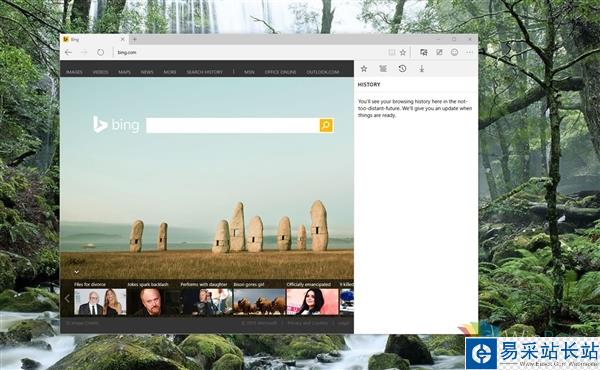Show Favorites in the hub panel
The height and width of the screenshot is (370, 600).
pos(364,68)
